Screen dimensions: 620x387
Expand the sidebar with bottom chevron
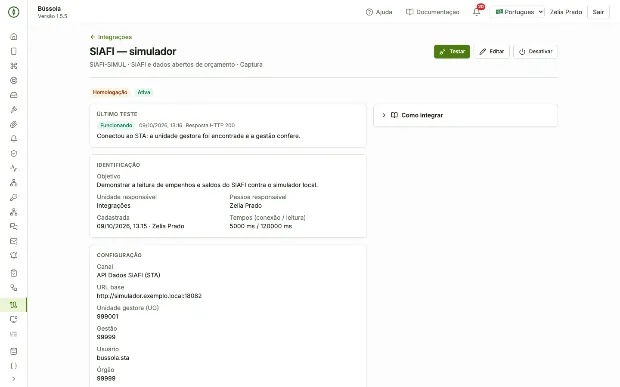[13, 379]
